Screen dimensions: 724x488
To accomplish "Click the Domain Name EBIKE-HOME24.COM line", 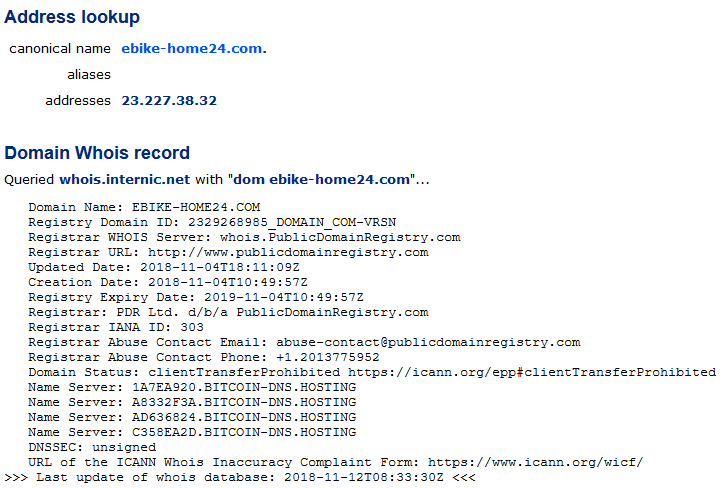I will (144, 207).
